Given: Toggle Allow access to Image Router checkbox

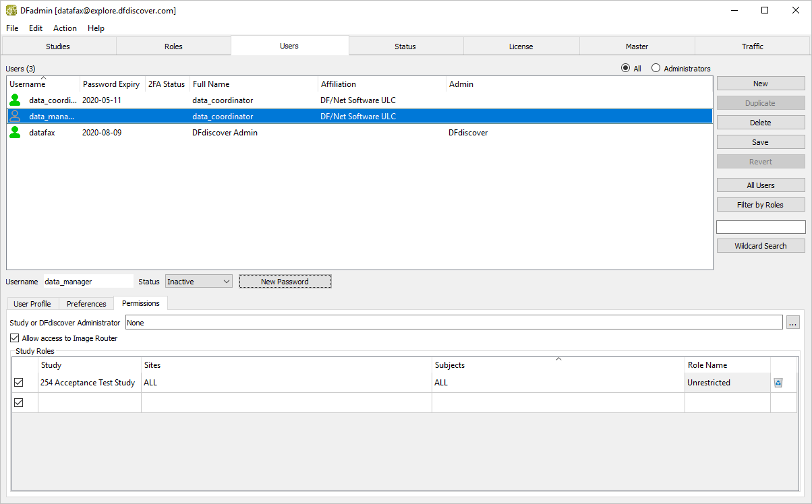Looking at the screenshot, I should point(15,338).
